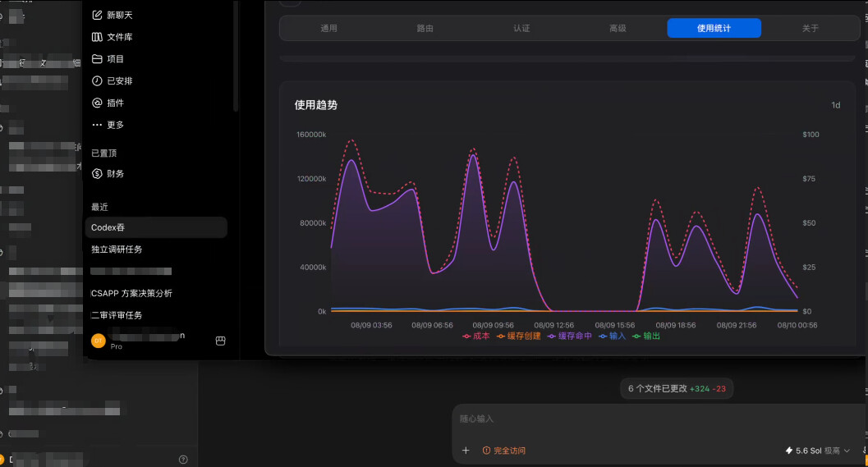
Task: Switch to the 关于 tab
Action: (x=811, y=28)
